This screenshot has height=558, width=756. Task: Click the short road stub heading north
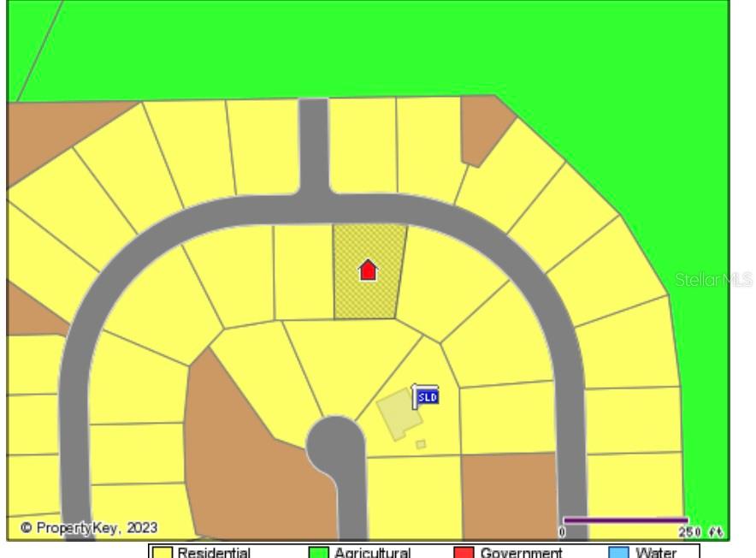tap(313, 145)
